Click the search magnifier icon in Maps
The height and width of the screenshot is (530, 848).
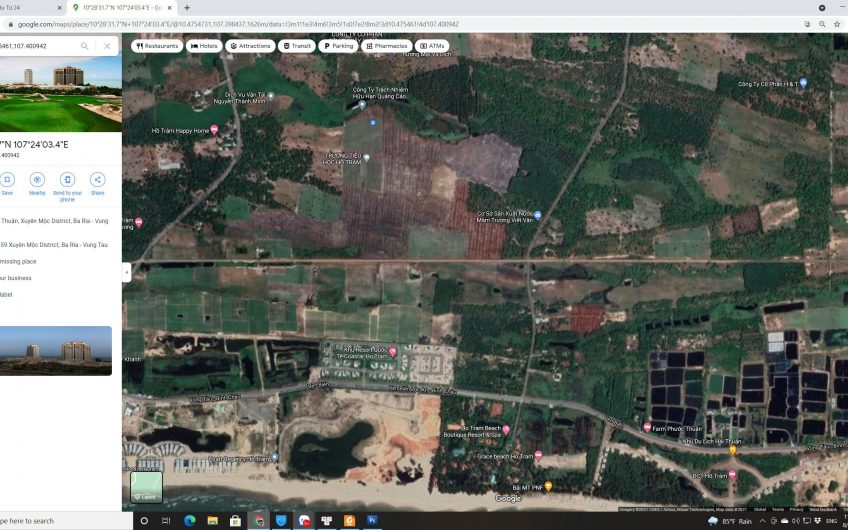(x=85, y=46)
